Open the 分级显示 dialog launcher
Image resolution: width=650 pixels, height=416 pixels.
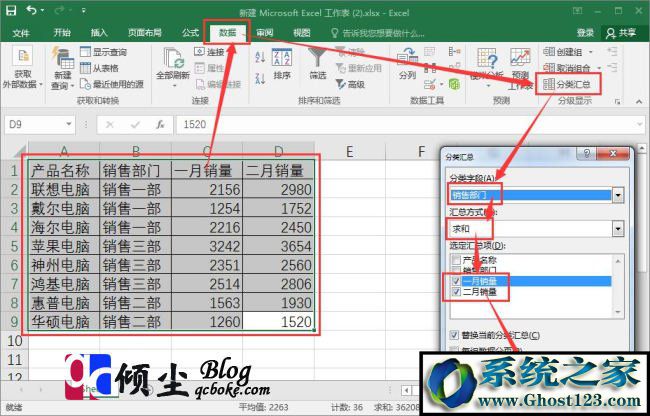point(618,101)
